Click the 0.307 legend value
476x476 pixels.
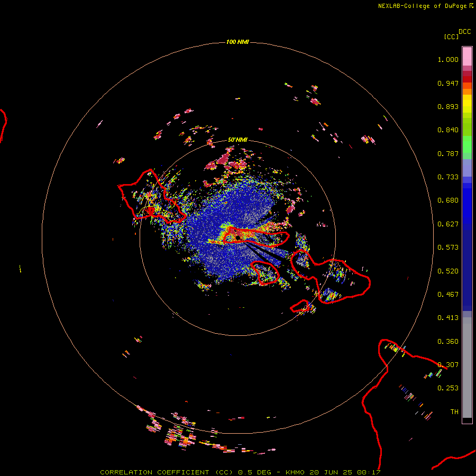tap(448, 365)
